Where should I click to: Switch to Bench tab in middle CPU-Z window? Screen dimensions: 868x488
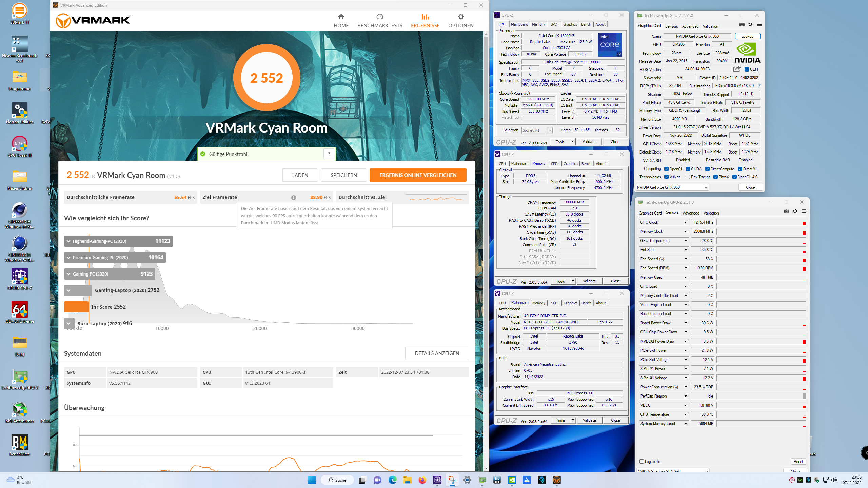click(587, 164)
